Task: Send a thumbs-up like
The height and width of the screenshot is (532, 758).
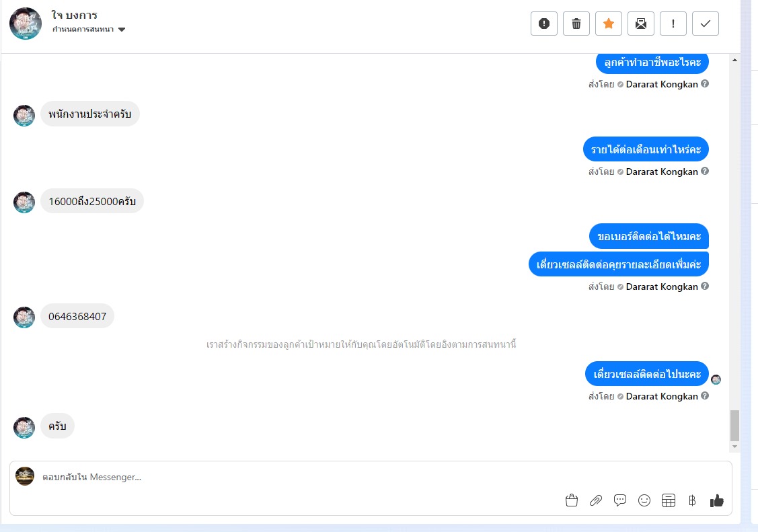Action: [716, 500]
